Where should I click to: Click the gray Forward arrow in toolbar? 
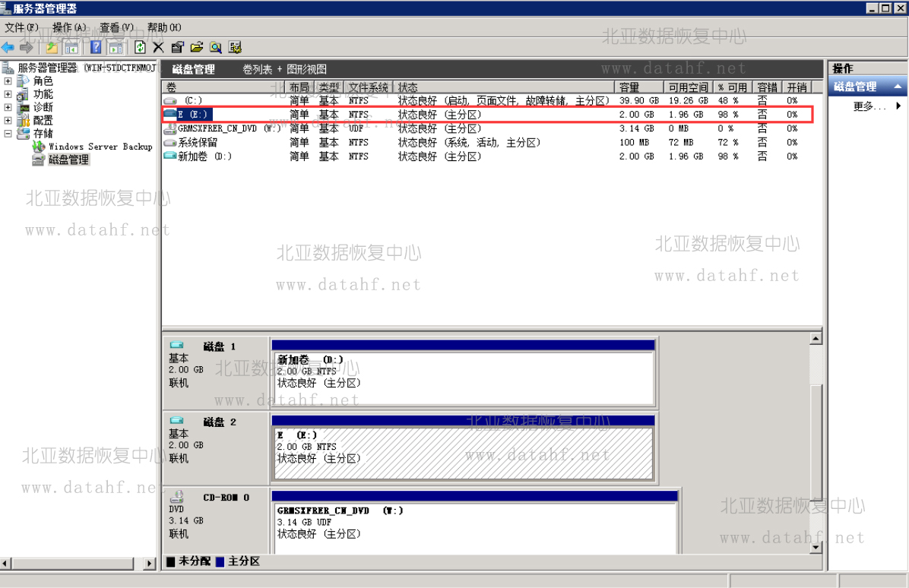27,48
